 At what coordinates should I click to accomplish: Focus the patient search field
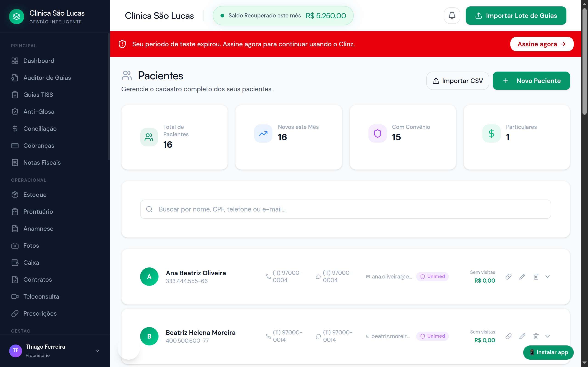click(345, 209)
